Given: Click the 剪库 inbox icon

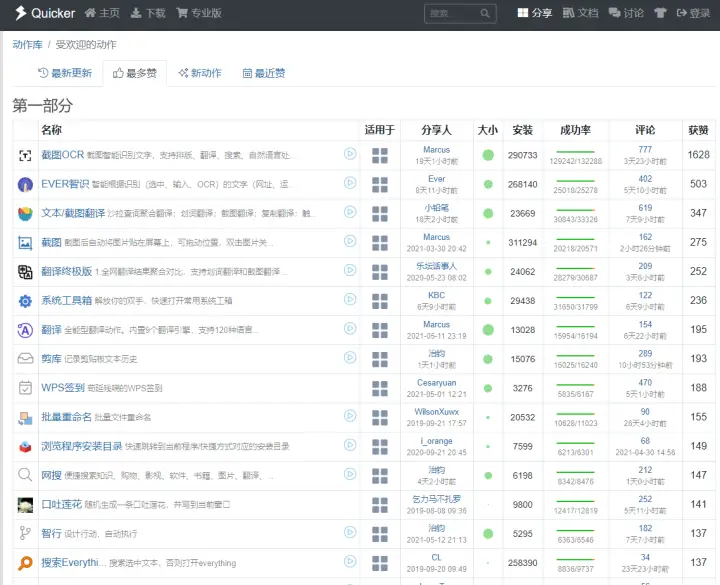Looking at the screenshot, I should coord(25,359).
